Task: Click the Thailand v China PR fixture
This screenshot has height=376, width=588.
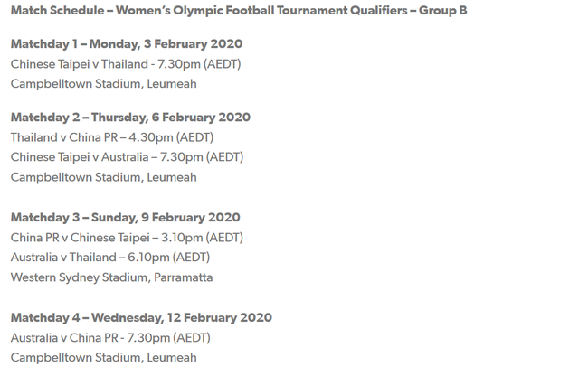Action: pyautogui.click(x=112, y=137)
